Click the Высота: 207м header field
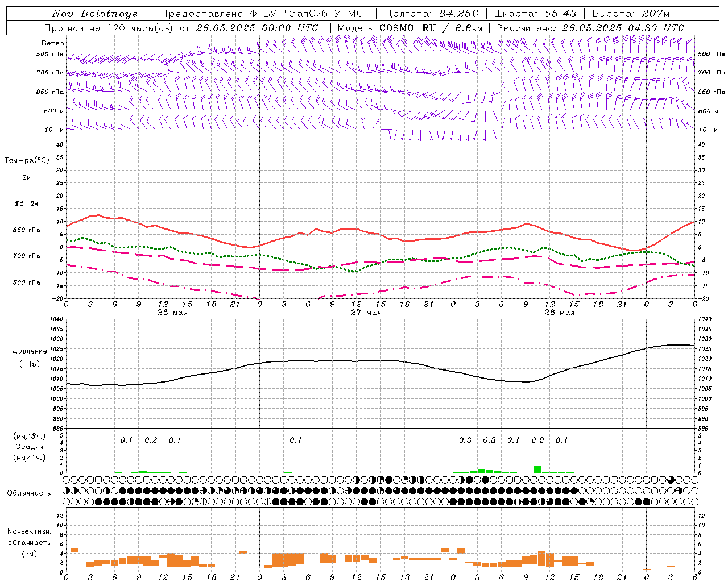This screenshot has width=728, height=582. click(x=631, y=14)
